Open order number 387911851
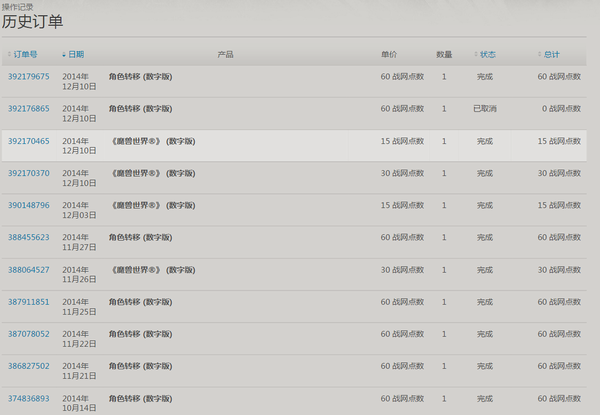This screenshot has width=600, height=415. pos(29,302)
